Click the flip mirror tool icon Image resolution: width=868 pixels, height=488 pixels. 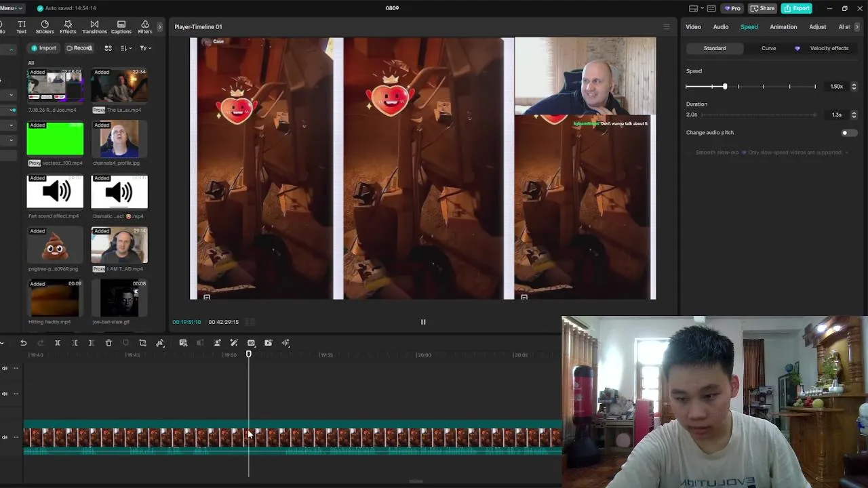coord(160,343)
